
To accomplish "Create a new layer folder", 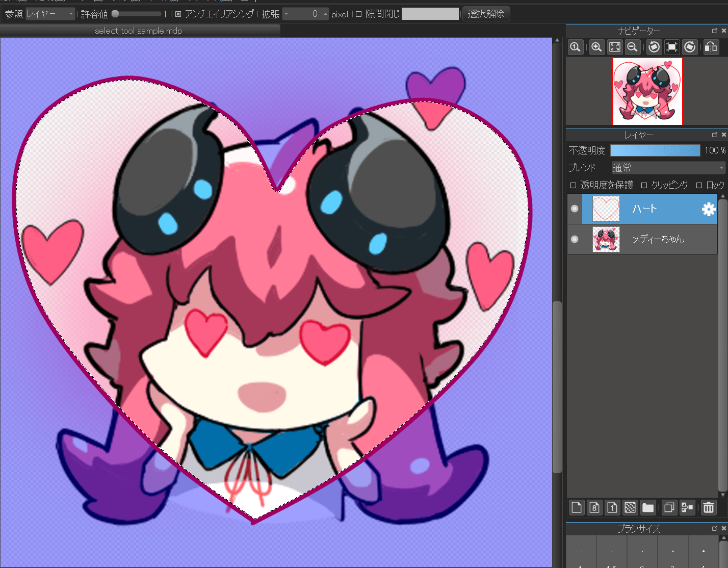I will 648,507.
